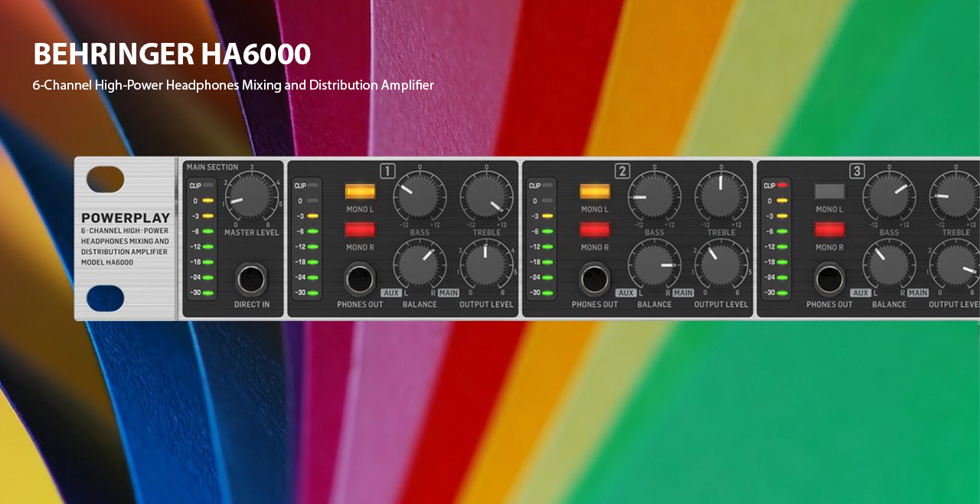Click channel 1 Output Level knob

coord(486,265)
